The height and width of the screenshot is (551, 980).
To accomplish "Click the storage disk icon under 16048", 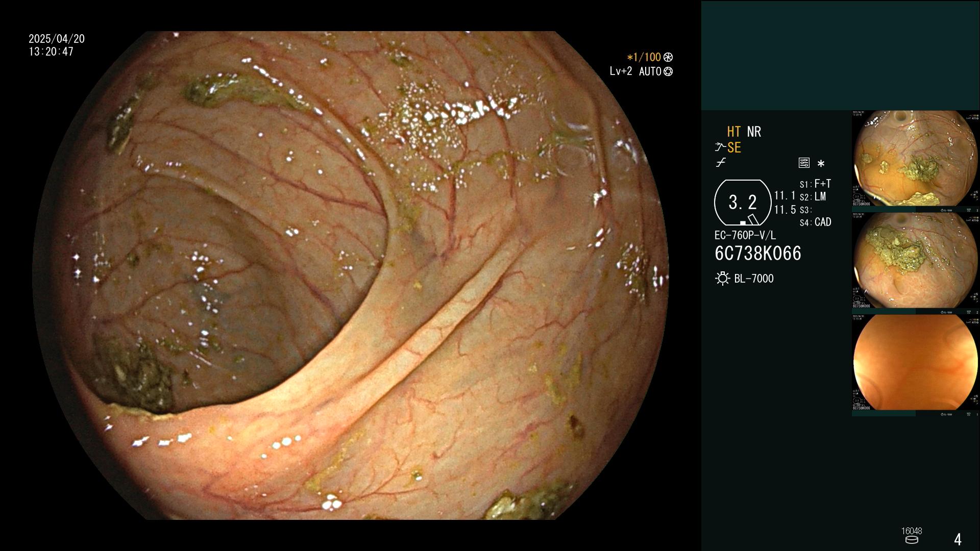I will (911, 540).
